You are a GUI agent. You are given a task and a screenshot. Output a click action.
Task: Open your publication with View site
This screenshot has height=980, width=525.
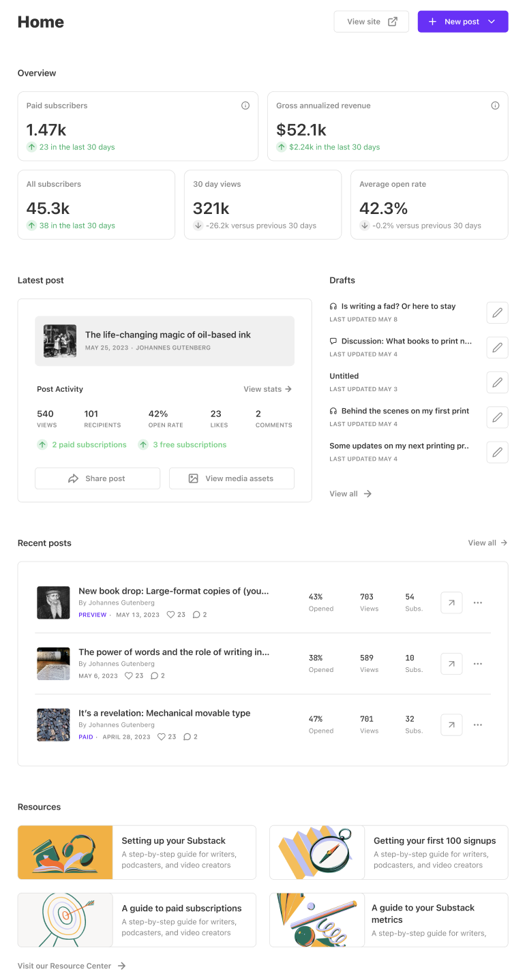coord(371,21)
